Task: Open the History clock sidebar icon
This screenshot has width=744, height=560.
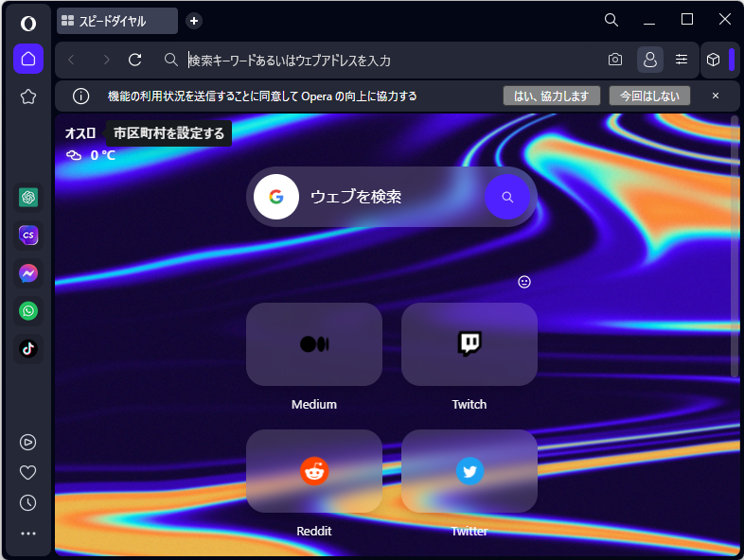Action: 28,503
